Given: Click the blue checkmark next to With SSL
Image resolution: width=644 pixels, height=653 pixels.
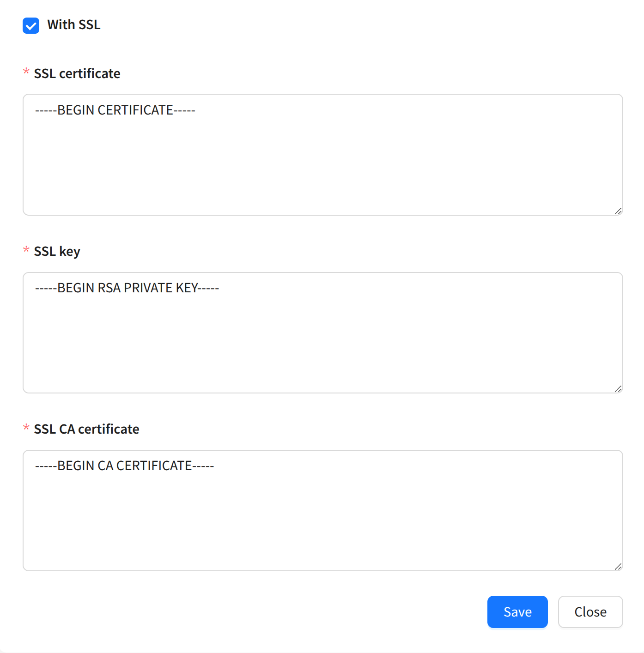Looking at the screenshot, I should pos(31,25).
